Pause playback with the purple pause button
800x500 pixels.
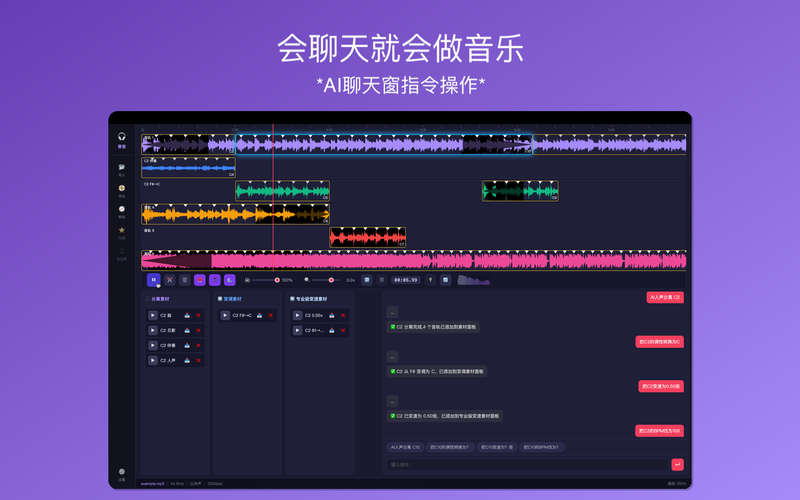[154, 280]
